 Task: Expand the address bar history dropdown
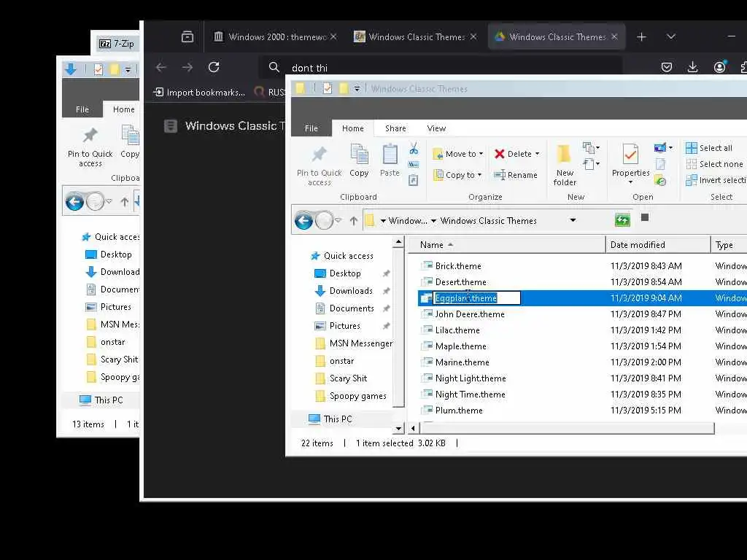click(x=573, y=220)
